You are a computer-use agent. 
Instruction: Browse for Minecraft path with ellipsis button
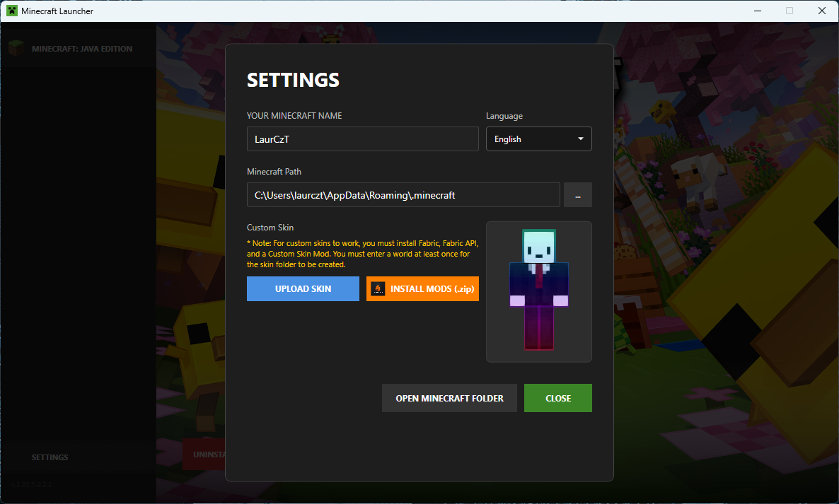point(577,195)
